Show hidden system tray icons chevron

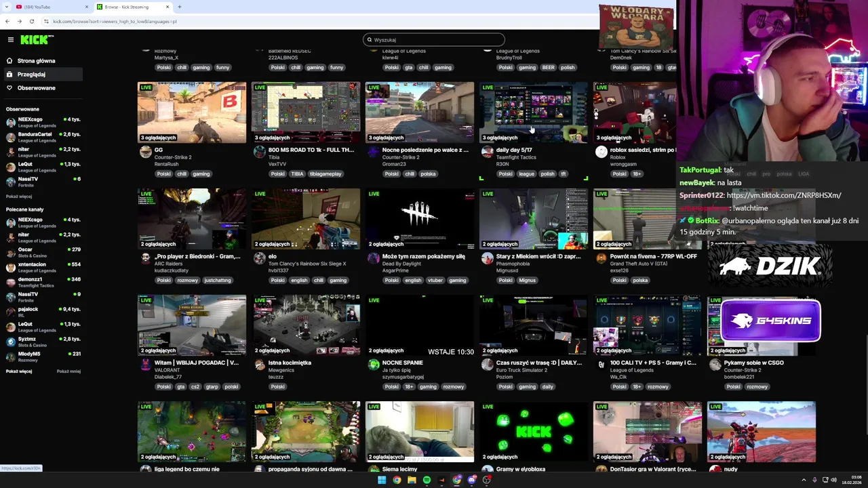pyautogui.click(x=804, y=480)
